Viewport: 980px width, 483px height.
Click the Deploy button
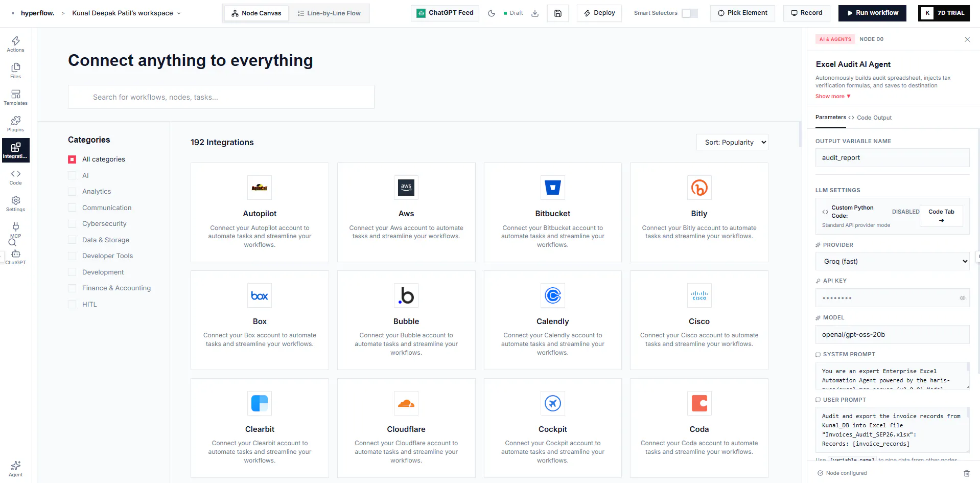(x=599, y=13)
